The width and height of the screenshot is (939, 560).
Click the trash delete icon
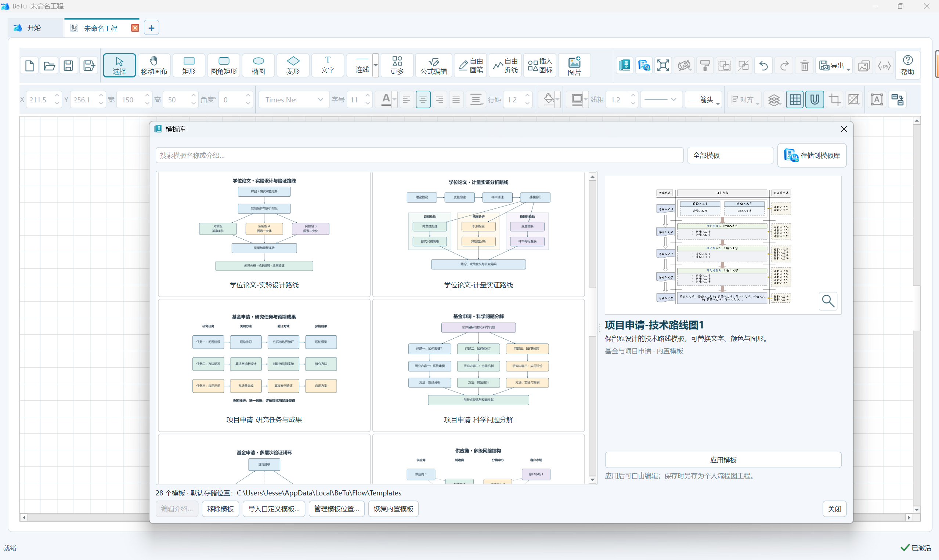(x=805, y=66)
